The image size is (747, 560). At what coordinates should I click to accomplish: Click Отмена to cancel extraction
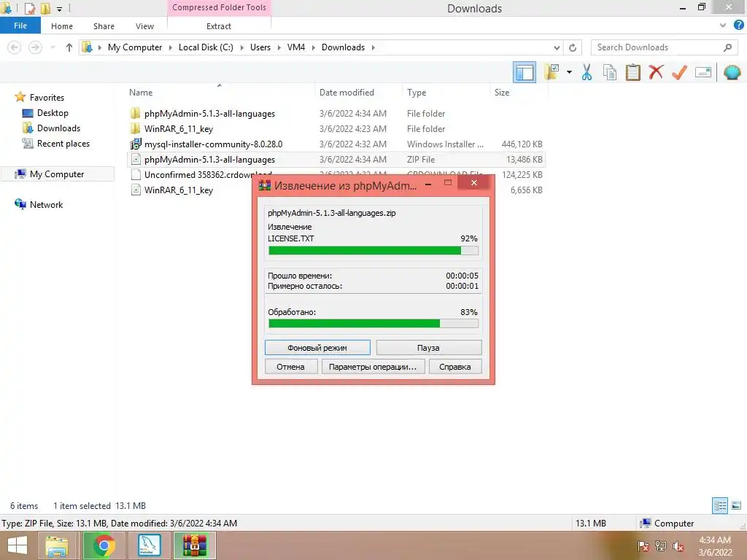click(290, 367)
